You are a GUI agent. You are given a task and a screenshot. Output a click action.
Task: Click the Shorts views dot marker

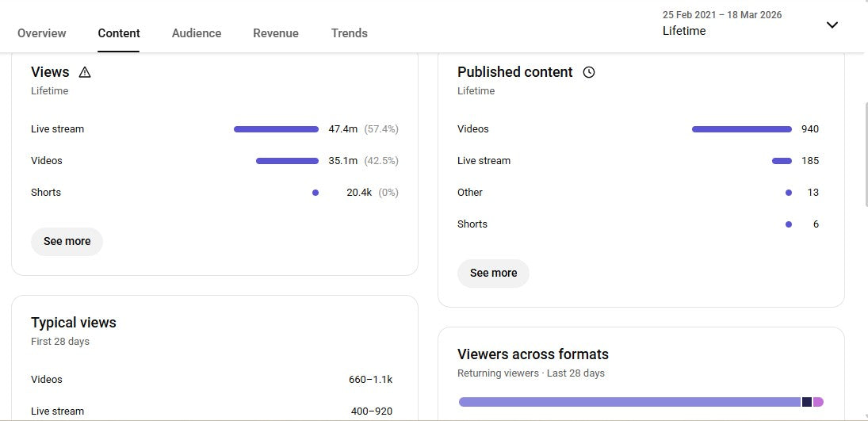pyautogui.click(x=315, y=193)
